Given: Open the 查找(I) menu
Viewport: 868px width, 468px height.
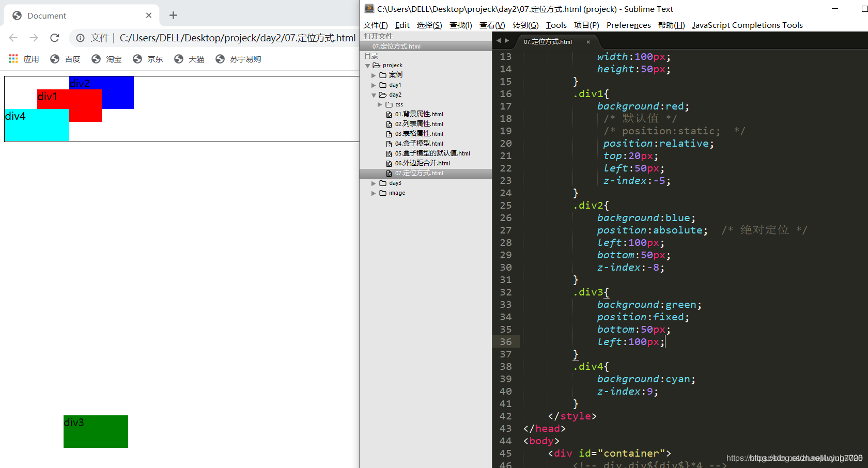Looking at the screenshot, I should coord(461,25).
